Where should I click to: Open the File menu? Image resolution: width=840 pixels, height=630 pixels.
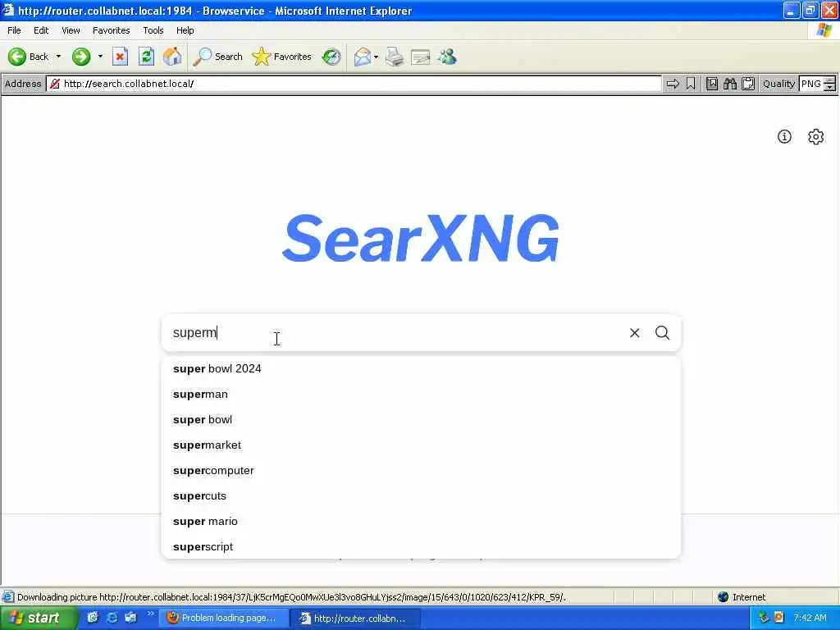14,30
